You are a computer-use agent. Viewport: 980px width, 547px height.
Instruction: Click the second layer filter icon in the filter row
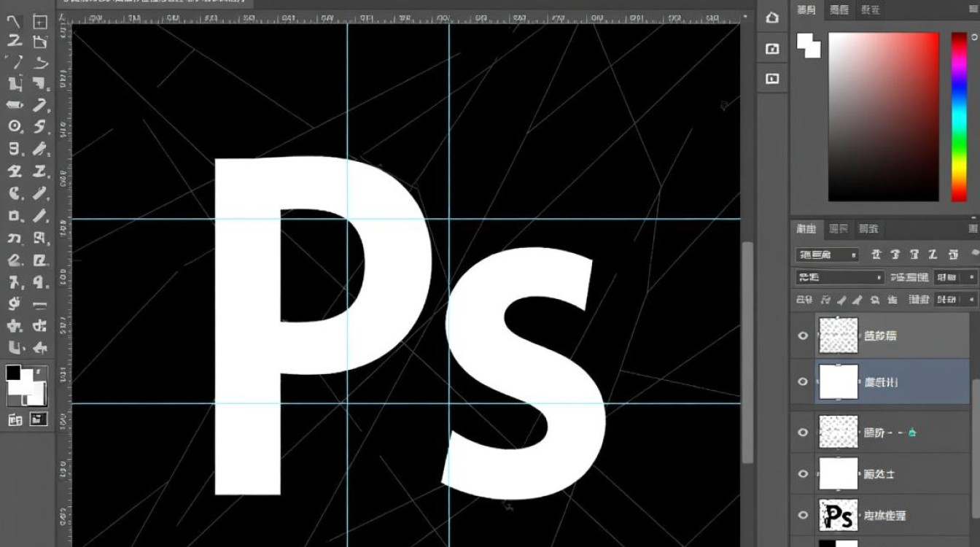click(x=895, y=255)
